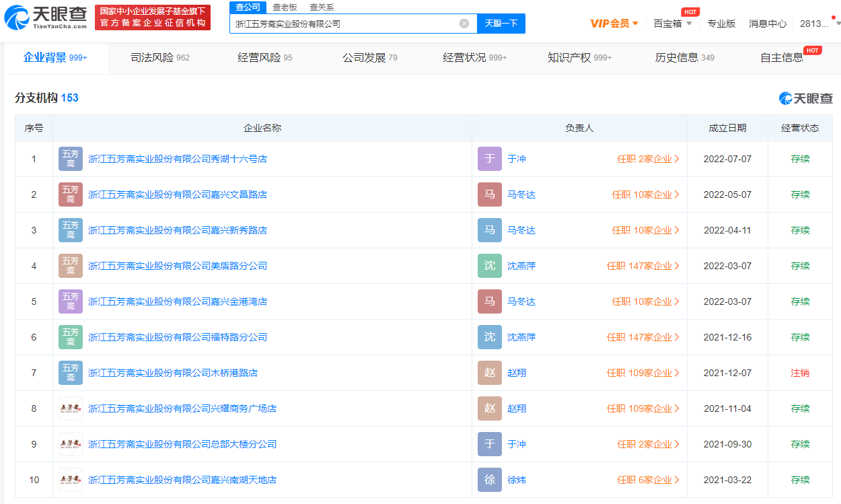Click 赵翔 avatar icon in row 7
Screen dimensions: 841x504
coord(489,373)
